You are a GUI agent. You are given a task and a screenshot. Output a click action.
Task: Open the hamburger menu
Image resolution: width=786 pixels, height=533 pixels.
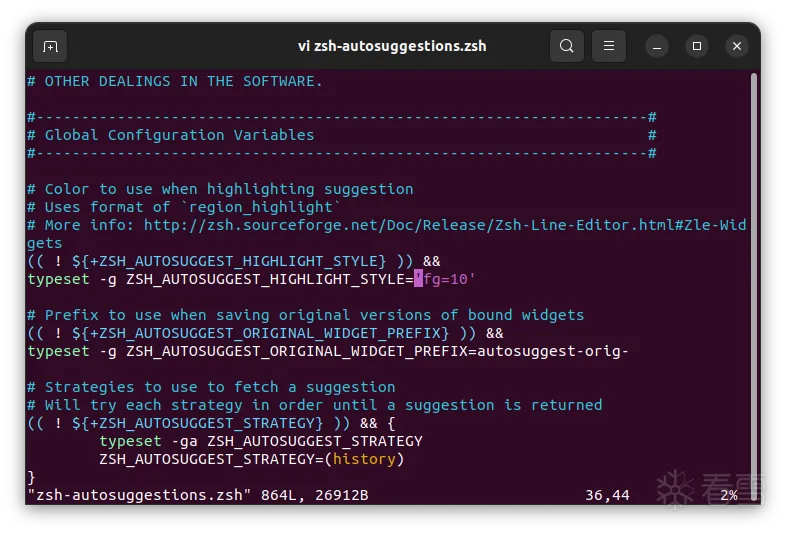point(609,46)
